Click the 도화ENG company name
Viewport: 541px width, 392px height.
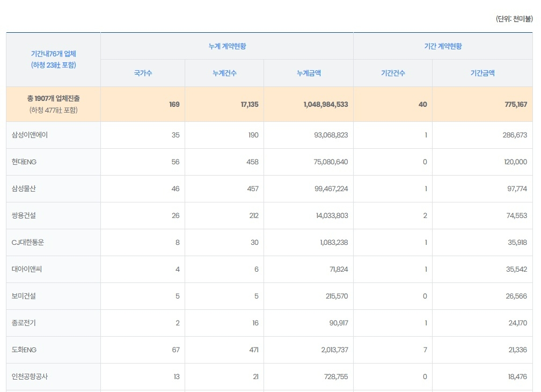click(x=24, y=350)
